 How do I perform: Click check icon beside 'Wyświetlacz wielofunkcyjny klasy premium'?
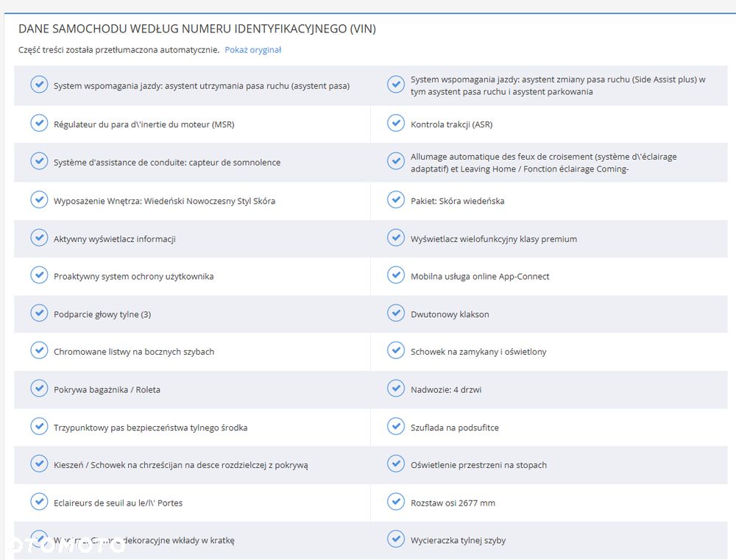click(396, 238)
